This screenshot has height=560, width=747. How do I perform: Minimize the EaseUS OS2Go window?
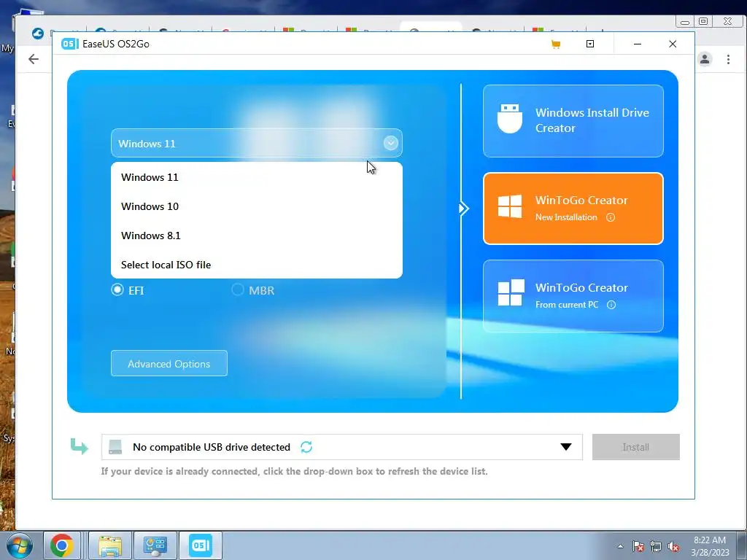638,44
